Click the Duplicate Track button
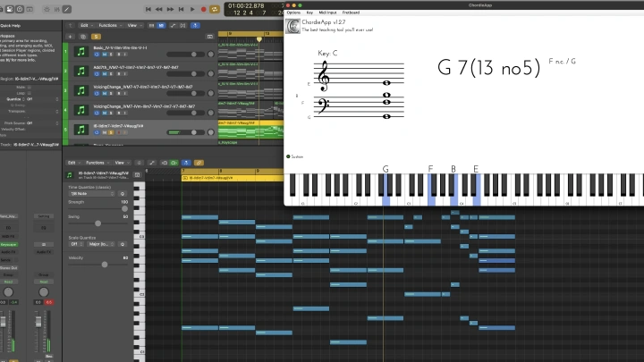 point(83,37)
